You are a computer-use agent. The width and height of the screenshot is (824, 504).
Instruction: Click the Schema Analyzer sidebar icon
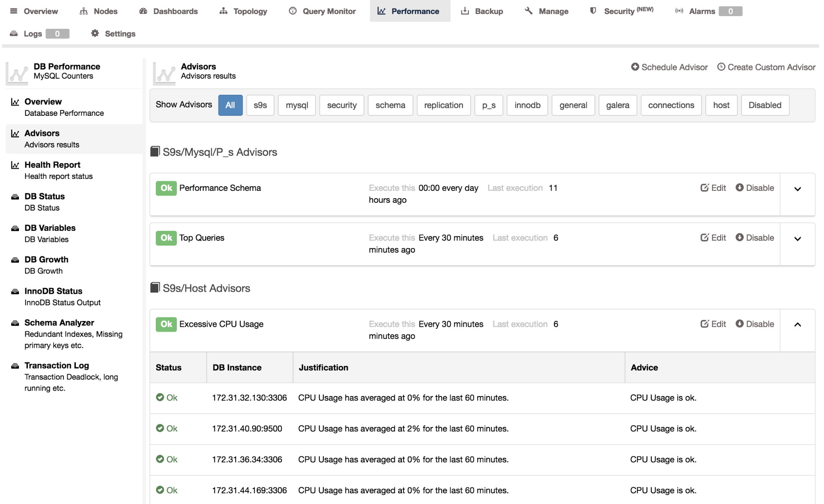(x=15, y=323)
